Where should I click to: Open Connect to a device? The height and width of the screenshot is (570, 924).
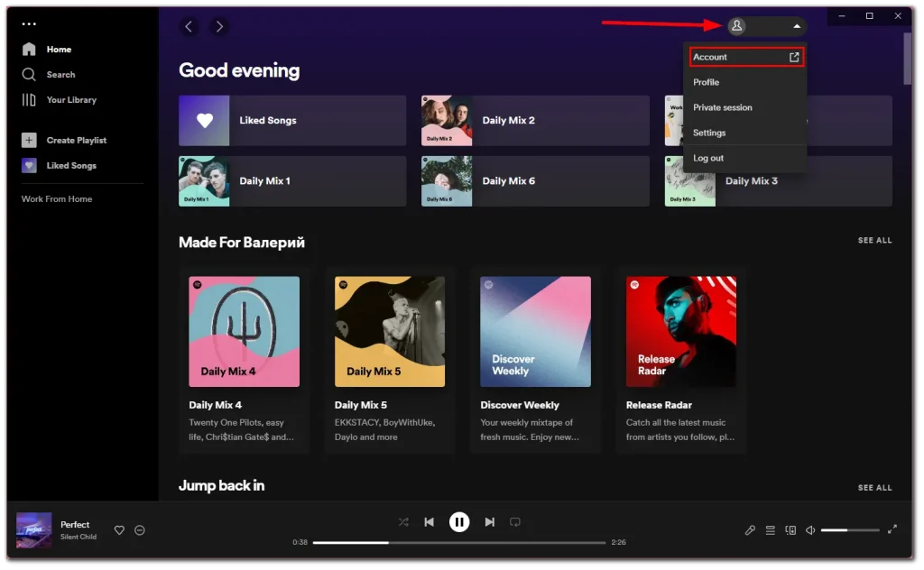[x=790, y=530]
